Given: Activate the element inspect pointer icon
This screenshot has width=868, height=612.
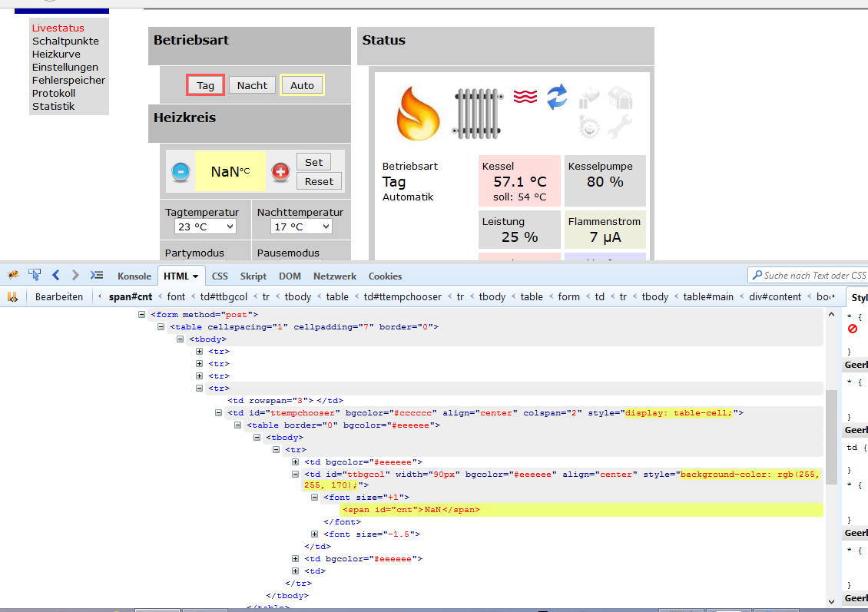Looking at the screenshot, I should click(35, 275).
